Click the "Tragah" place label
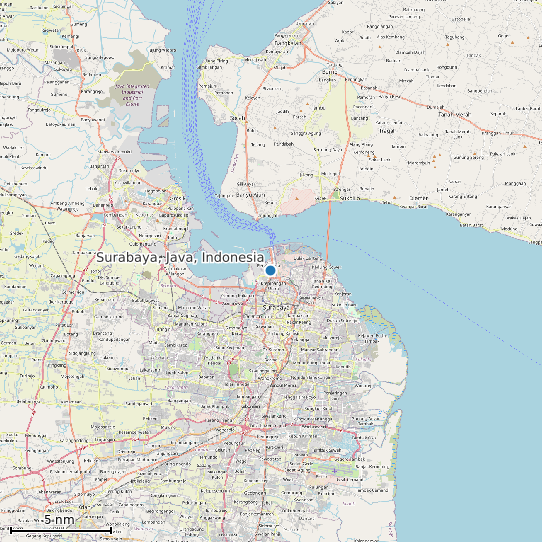Screen dimensions: 542x542 (387, 131)
